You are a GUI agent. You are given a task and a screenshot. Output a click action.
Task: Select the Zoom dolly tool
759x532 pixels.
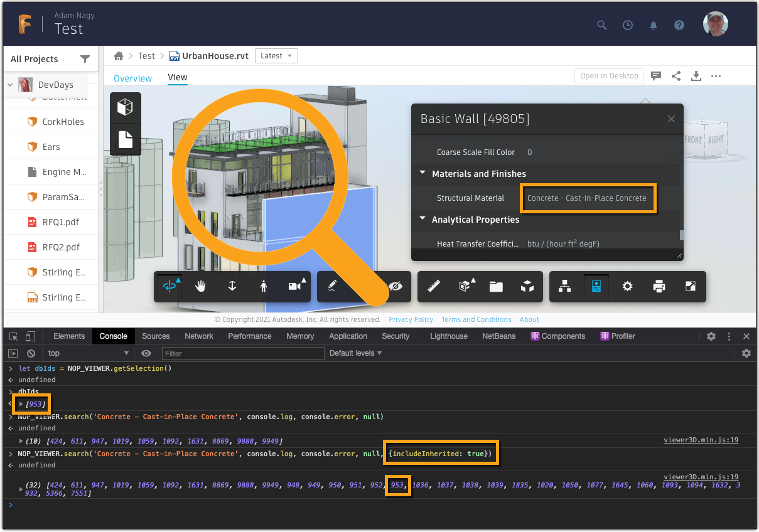[232, 286]
